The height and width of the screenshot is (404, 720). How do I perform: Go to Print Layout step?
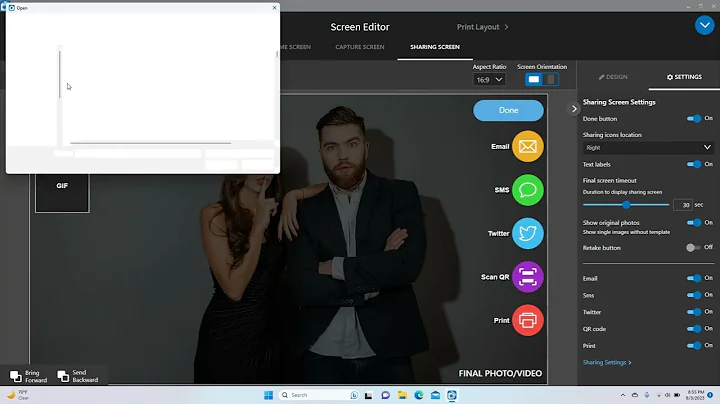point(482,27)
